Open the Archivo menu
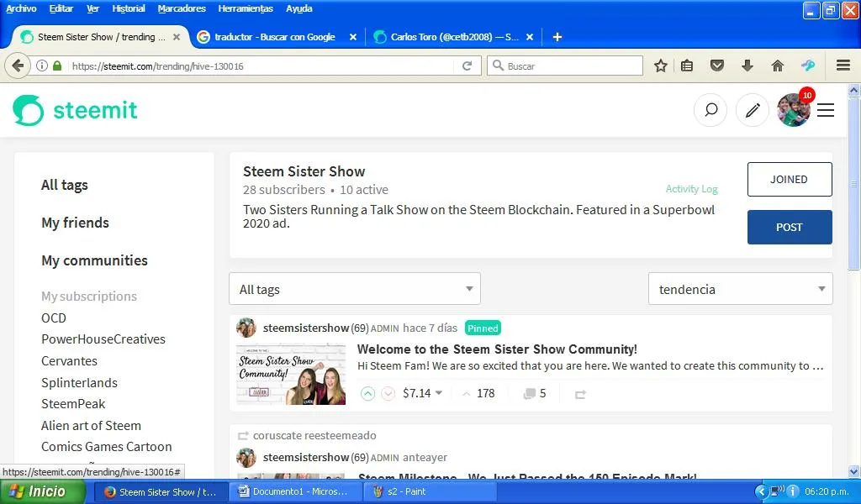Screen dimensions: 861x504 tap(21, 8)
